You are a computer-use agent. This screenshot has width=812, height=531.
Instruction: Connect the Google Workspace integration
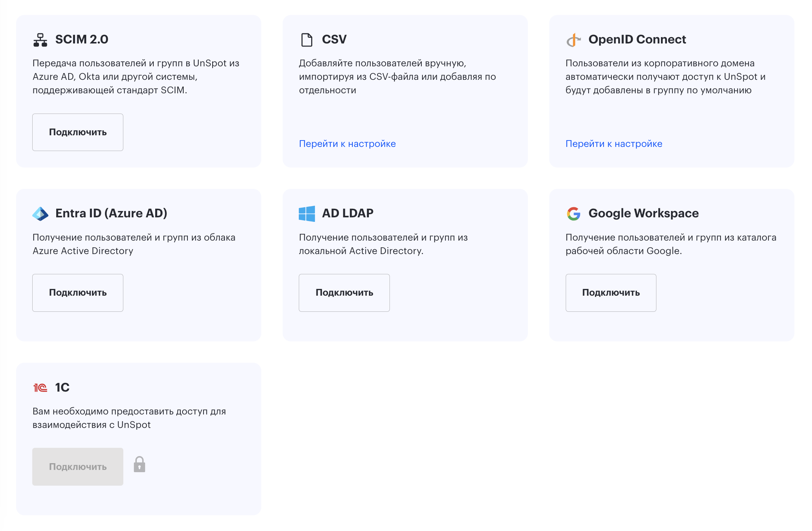[x=611, y=293]
